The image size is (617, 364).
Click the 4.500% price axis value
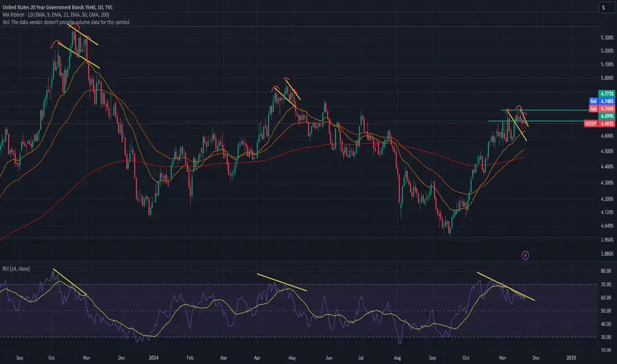click(607, 151)
